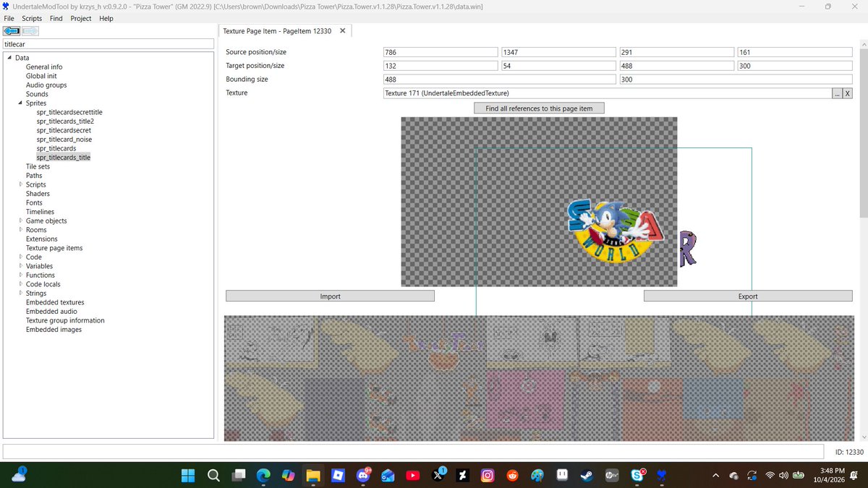Expand the Strings tree node
Image resolution: width=868 pixels, height=488 pixels.
click(20, 293)
